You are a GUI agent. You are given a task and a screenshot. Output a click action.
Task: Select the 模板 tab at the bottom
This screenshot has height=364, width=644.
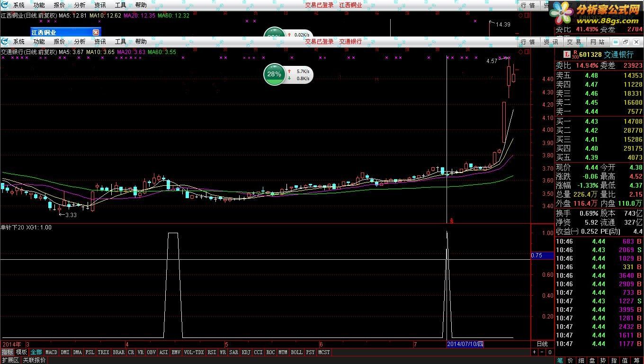tap(21, 352)
